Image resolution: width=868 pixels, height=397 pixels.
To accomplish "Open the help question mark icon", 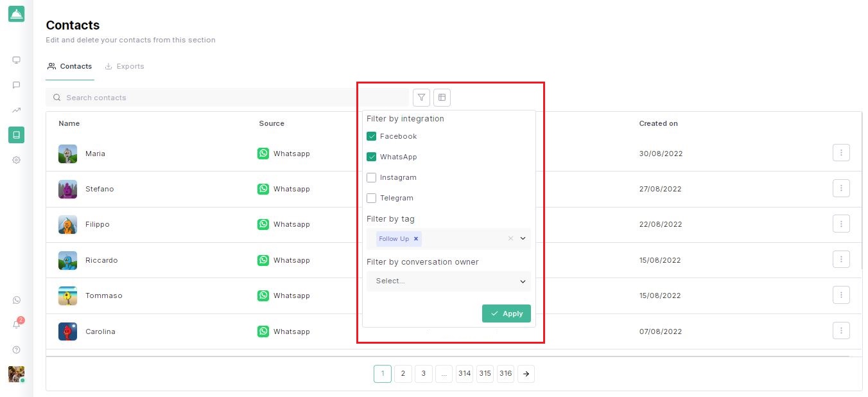I will [x=17, y=349].
